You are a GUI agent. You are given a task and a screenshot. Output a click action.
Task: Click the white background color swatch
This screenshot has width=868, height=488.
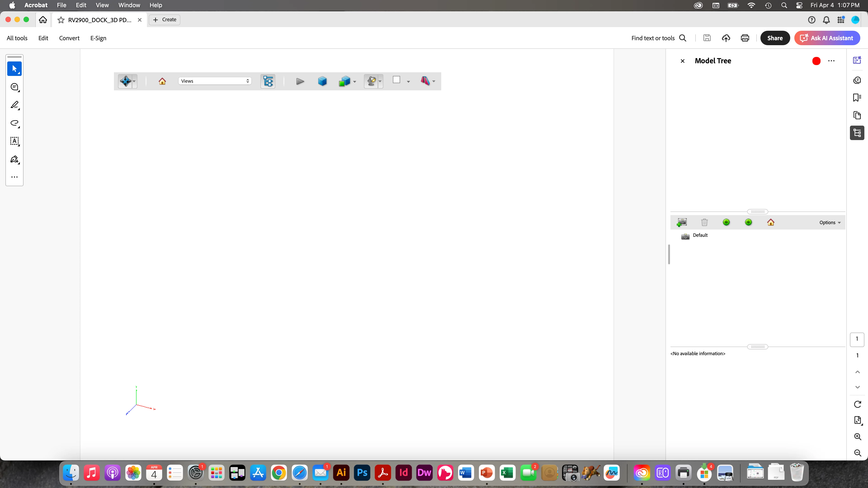click(x=396, y=80)
